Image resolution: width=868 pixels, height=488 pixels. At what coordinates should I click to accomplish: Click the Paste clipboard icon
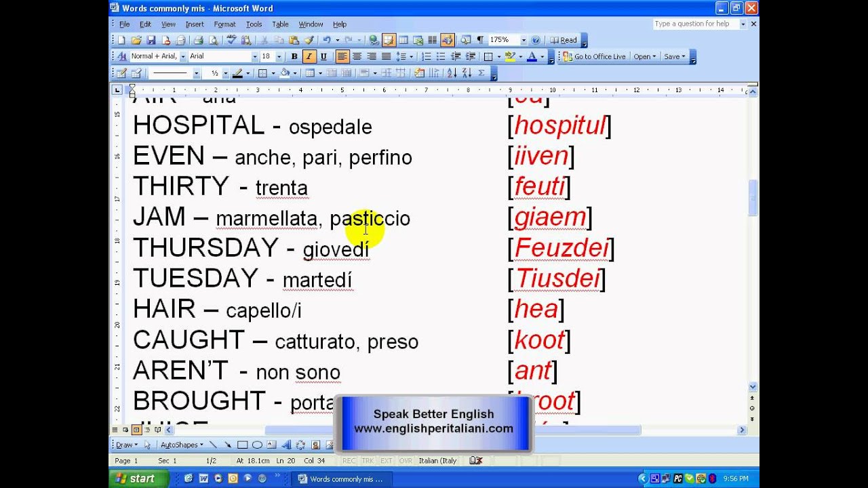pyautogui.click(x=294, y=40)
